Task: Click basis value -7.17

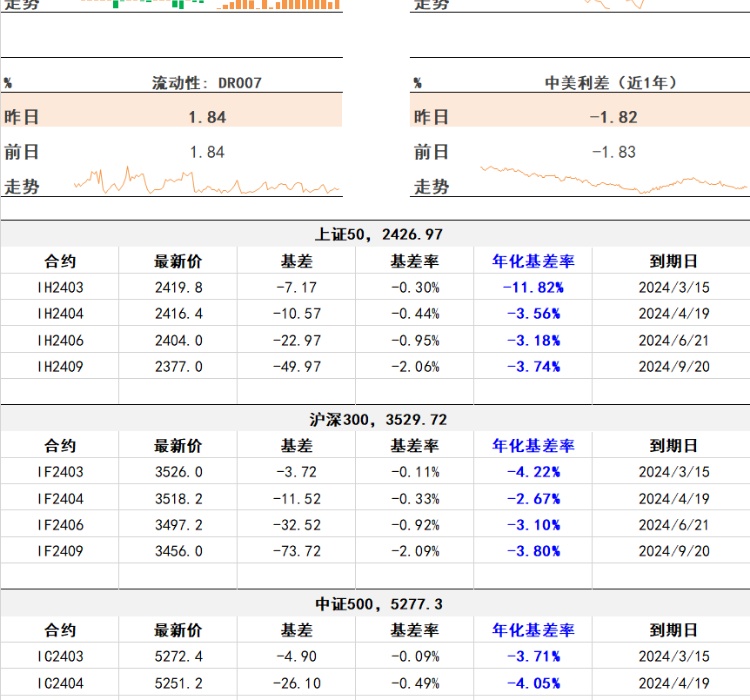Action: tap(297, 288)
